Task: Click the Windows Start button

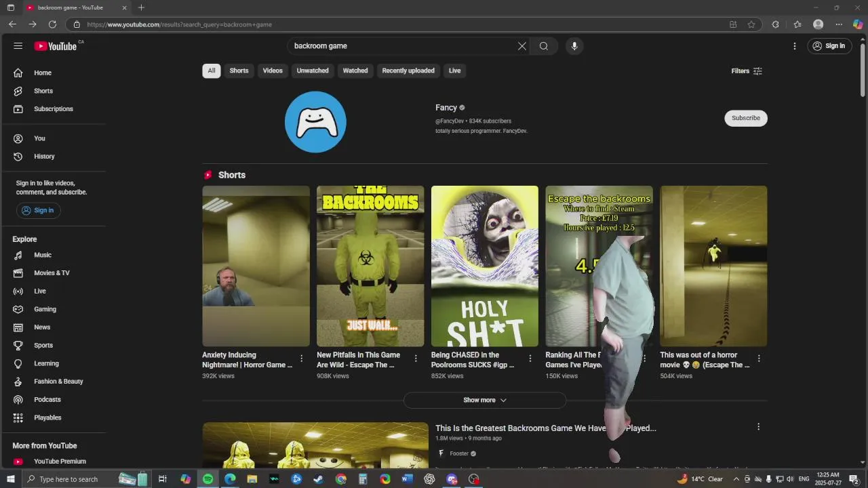Action: [x=10, y=479]
